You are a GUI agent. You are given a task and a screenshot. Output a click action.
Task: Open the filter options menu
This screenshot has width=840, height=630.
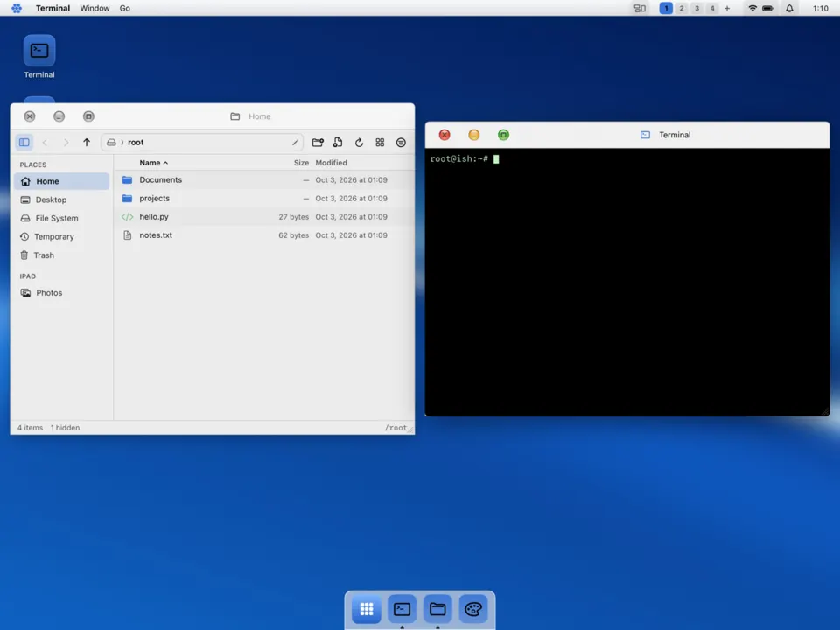tap(401, 143)
